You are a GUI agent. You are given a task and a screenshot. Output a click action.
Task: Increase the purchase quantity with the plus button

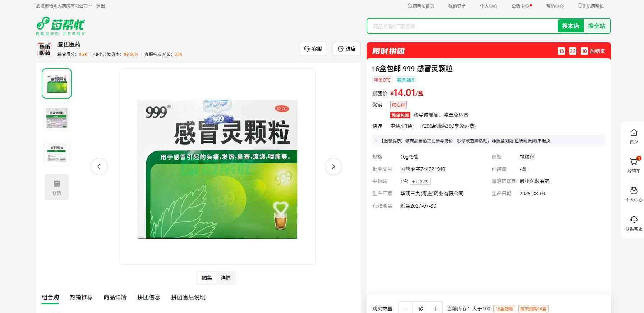point(435,309)
